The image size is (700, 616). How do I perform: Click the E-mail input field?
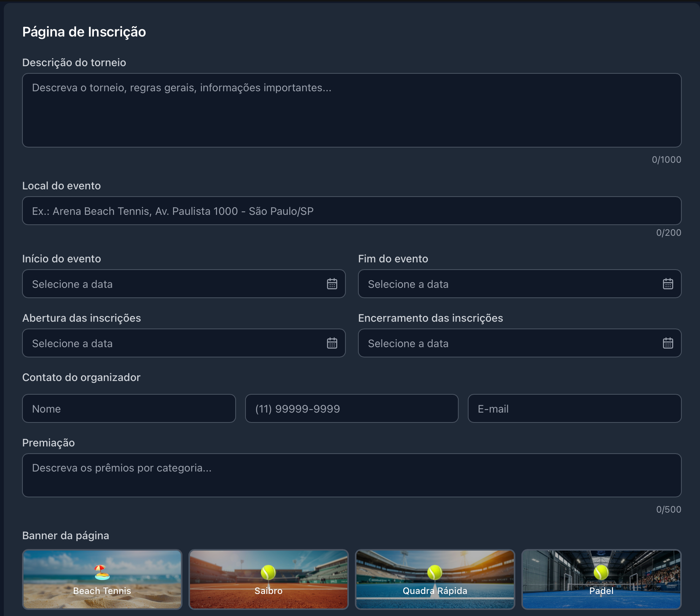click(x=574, y=408)
